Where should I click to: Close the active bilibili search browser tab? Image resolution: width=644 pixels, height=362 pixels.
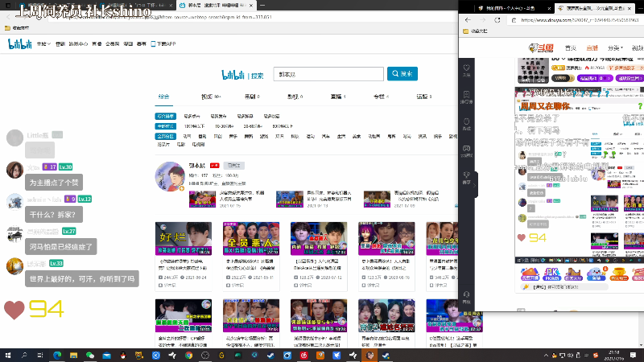251,6
